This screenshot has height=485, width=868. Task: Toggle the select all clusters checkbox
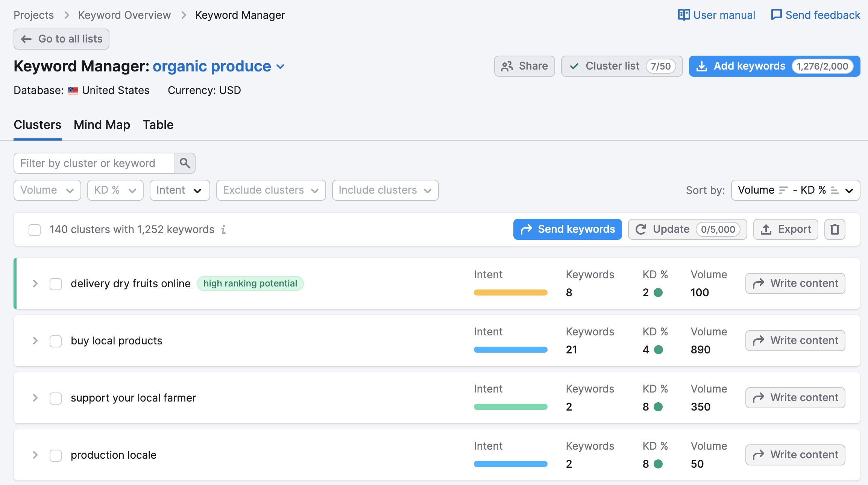pos(34,229)
